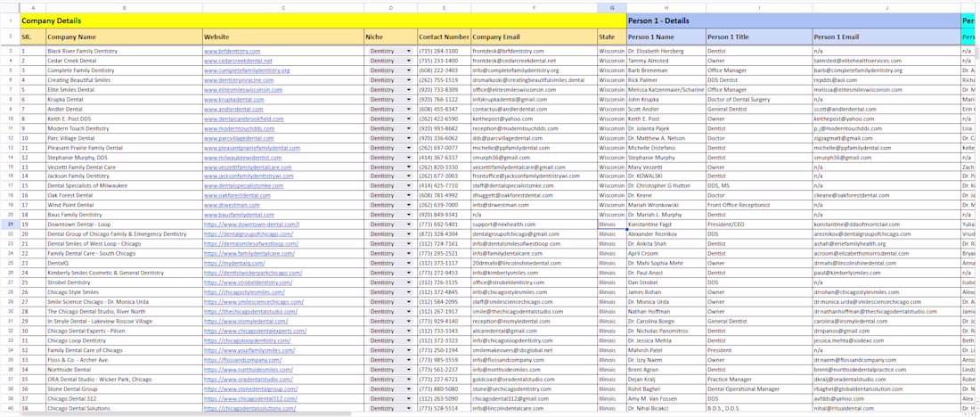
Task: Expand Niche dropdown for Krupka Dental row
Action: click(409, 100)
